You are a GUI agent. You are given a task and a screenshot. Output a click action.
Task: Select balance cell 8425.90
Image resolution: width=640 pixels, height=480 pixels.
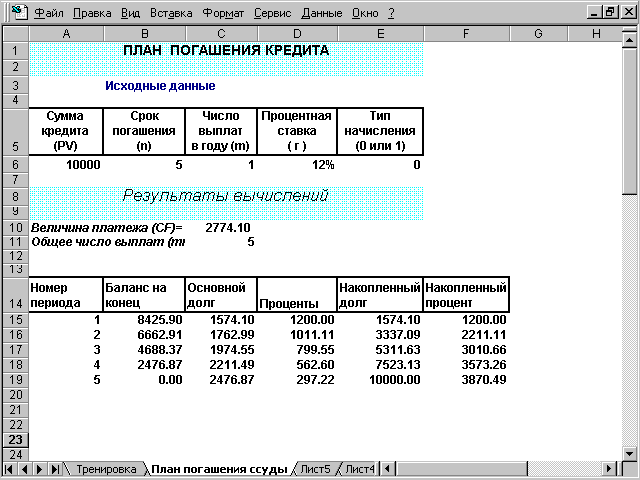(x=144, y=320)
